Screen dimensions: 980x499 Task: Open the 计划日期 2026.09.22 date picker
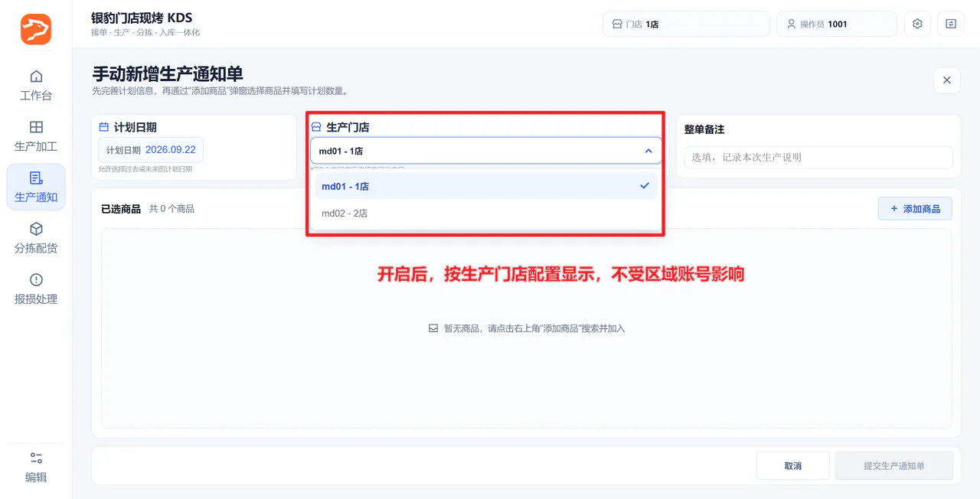151,150
